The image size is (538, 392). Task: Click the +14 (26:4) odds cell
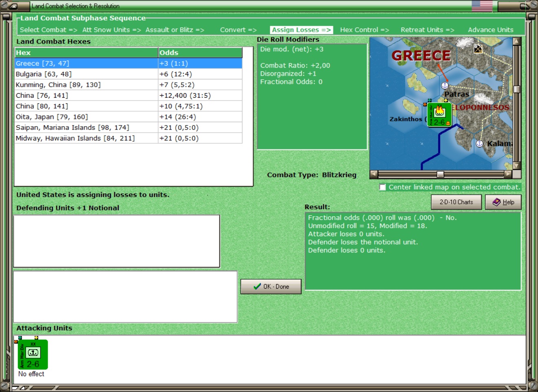[x=200, y=117]
